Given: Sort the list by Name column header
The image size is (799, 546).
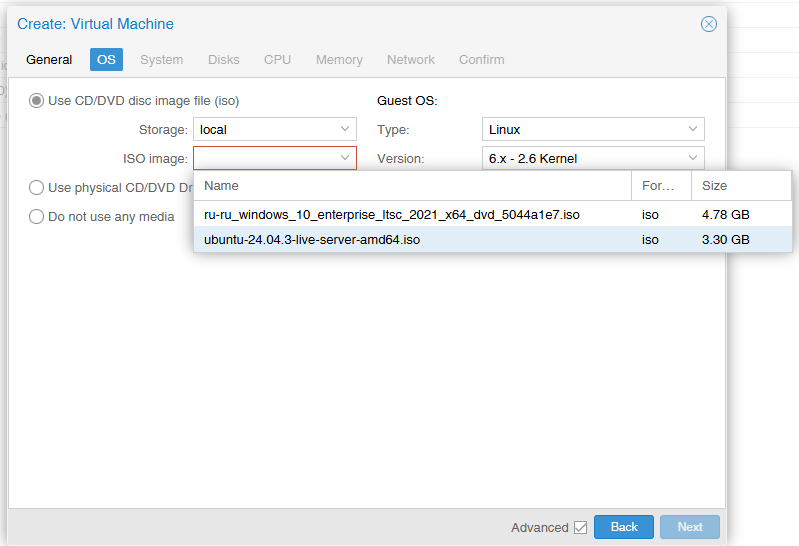Looking at the screenshot, I should click(x=412, y=186).
